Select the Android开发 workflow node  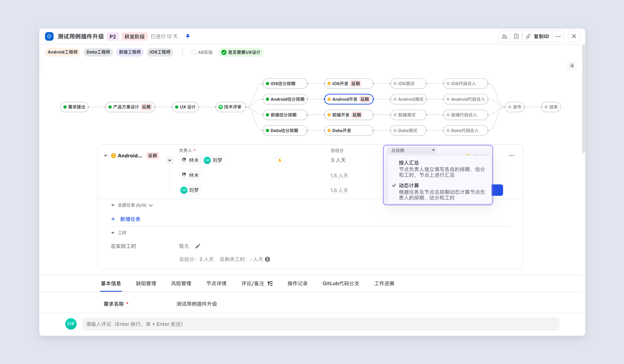pyautogui.click(x=349, y=99)
